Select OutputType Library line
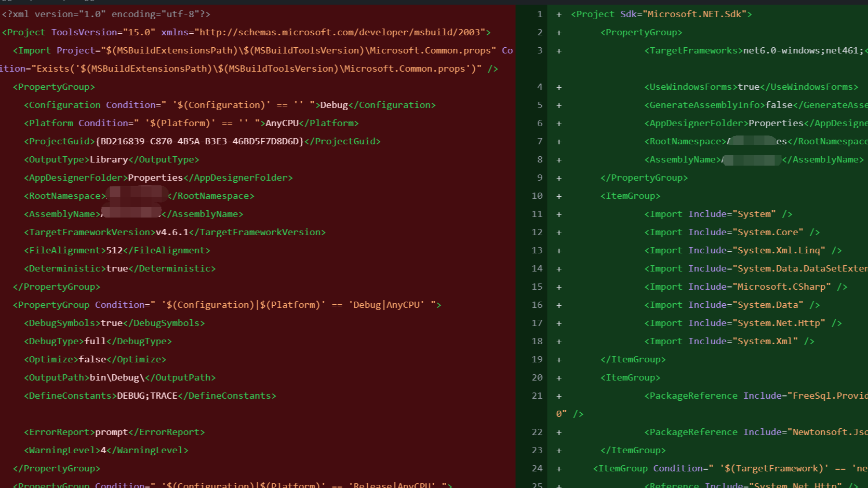 click(x=111, y=159)
